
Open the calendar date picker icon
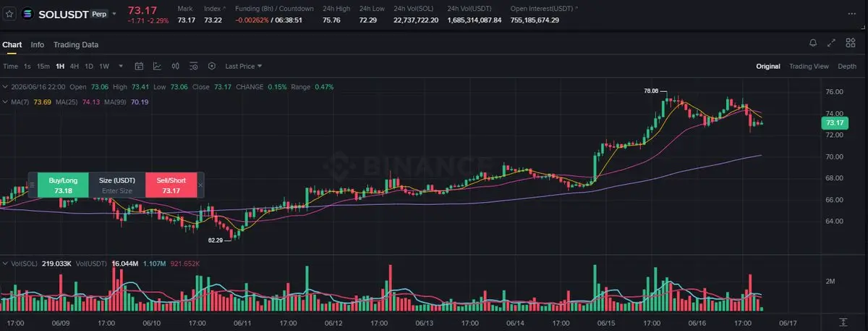point(140,66)
